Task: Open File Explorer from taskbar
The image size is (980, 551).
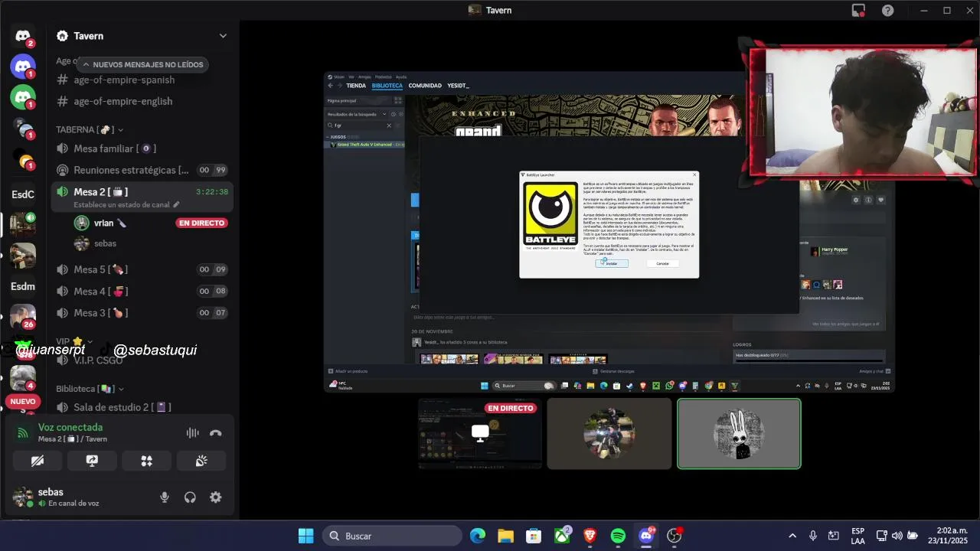Action: tap(505, 536)
